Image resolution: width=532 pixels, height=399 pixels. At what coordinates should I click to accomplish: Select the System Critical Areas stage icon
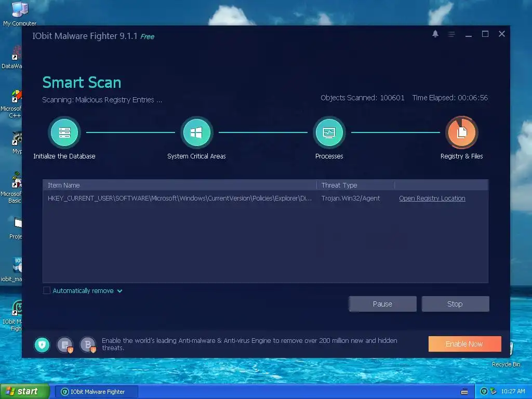(196, 132)
